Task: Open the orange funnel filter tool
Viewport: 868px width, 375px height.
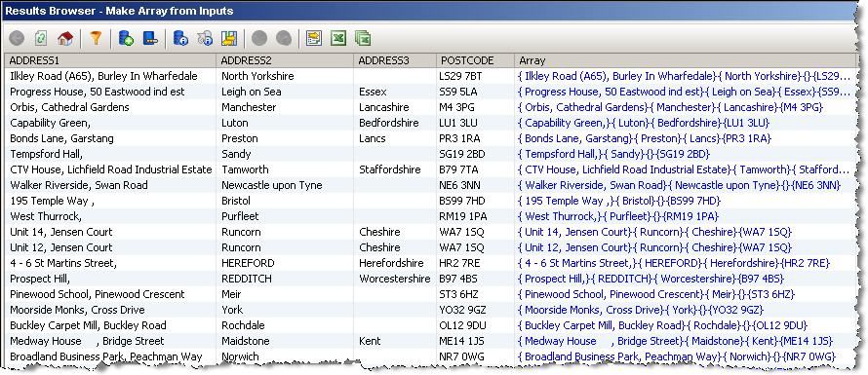Action: coord(96,38)
